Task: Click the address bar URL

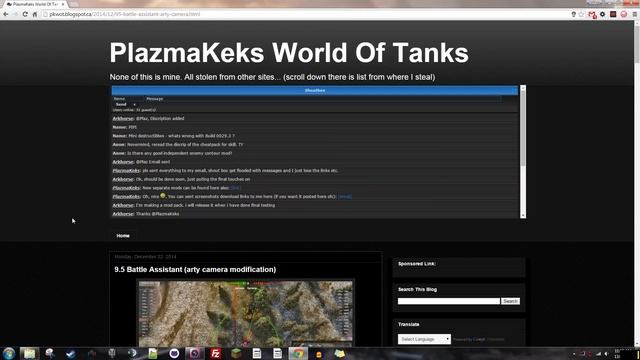Action: [124, 14]
